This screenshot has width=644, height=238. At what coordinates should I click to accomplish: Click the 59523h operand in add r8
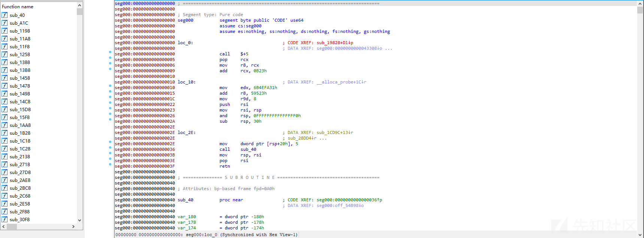click(259, 93)
